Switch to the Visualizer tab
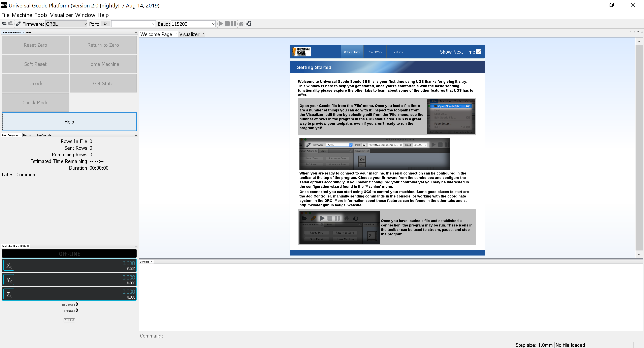Viewport: 644px width, 348px height. click(x=189, y=34)
